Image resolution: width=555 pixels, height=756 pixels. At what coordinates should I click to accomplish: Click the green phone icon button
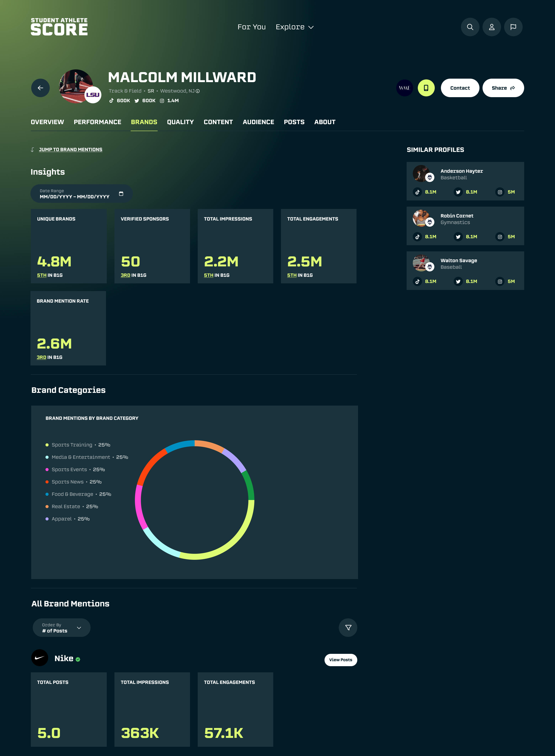(x=426, y=88)
